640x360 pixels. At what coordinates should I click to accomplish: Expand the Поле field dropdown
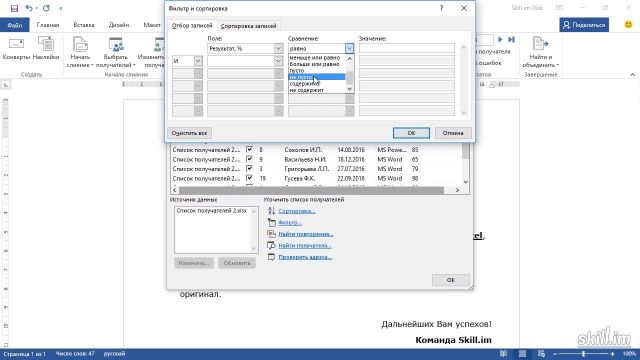[x=278, y=48]
